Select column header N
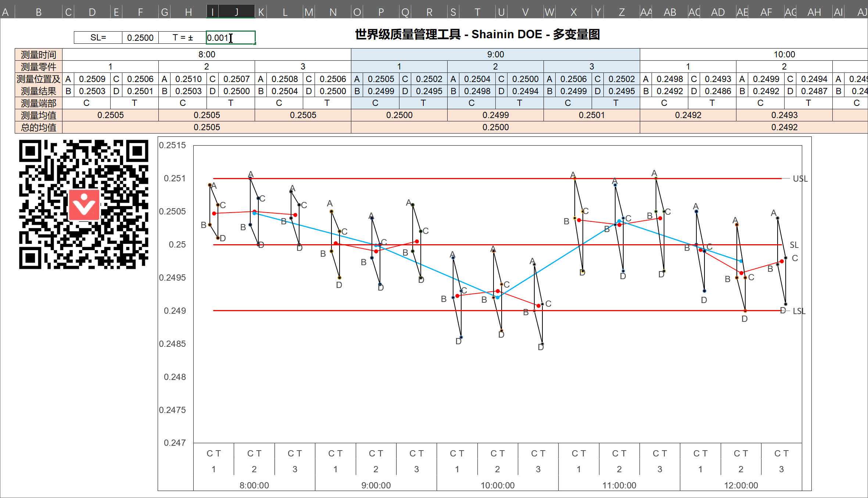 coord(333,12)
